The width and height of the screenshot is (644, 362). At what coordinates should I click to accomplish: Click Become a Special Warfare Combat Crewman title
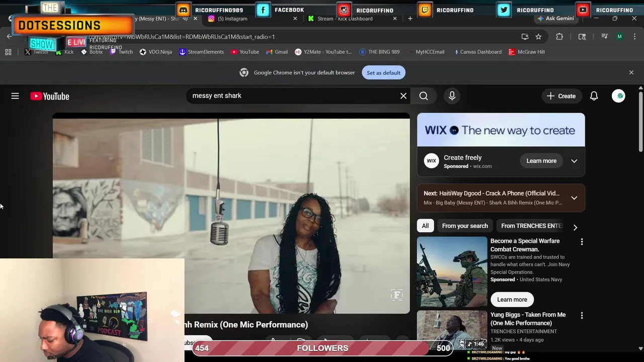coord(525,245)
